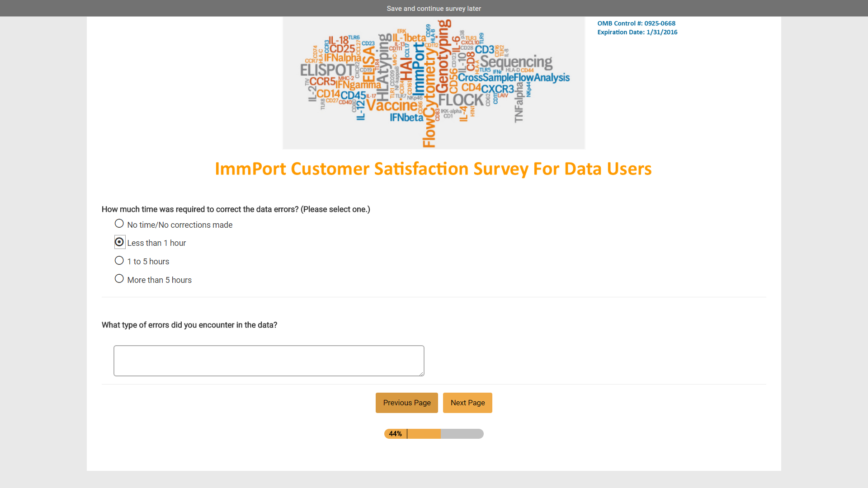Click the data error types question label
868x488 pixels.
189,325
